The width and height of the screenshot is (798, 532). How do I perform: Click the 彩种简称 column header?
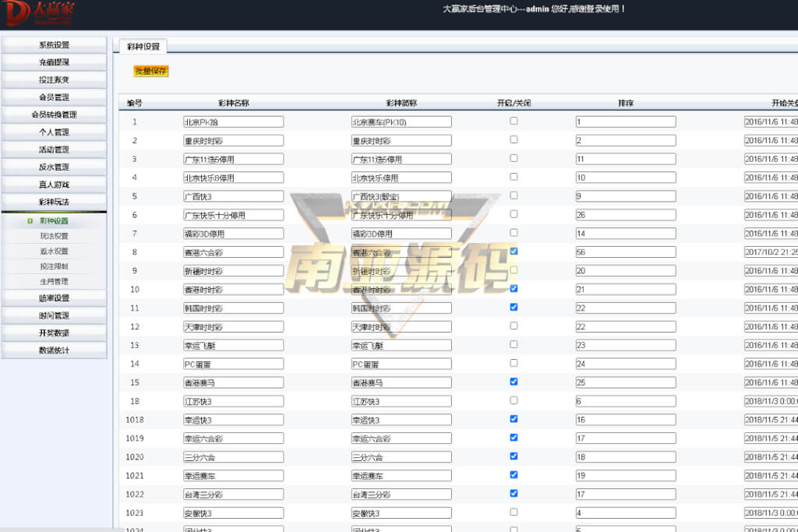pyautogui.click(x=401, y=104)
